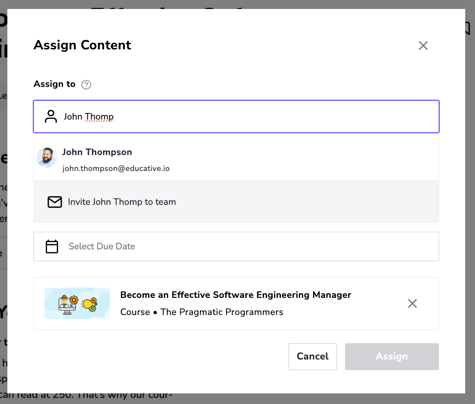Screen dimensions: 475x404
Task: Click the Assign to label
Action: tap(54, 84)
